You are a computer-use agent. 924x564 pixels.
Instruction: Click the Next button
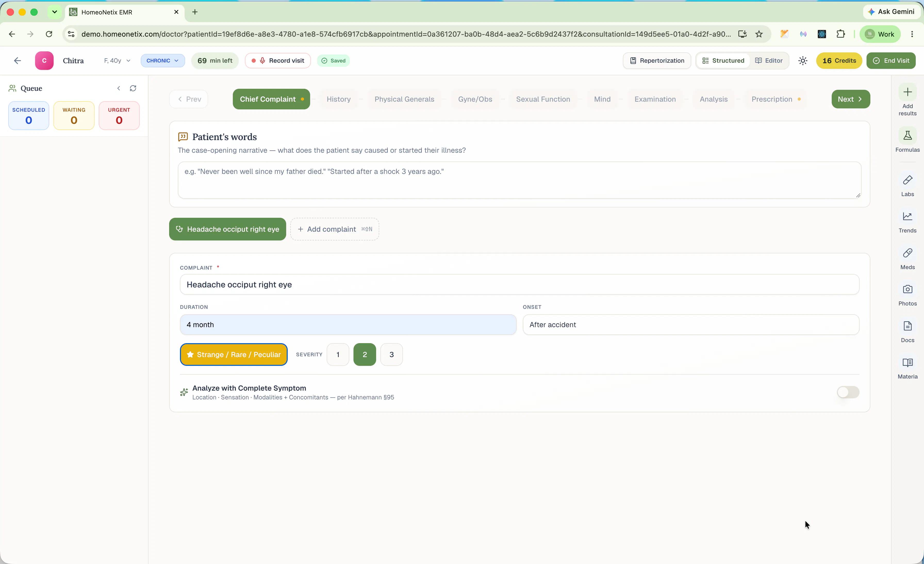click(851, 99)
